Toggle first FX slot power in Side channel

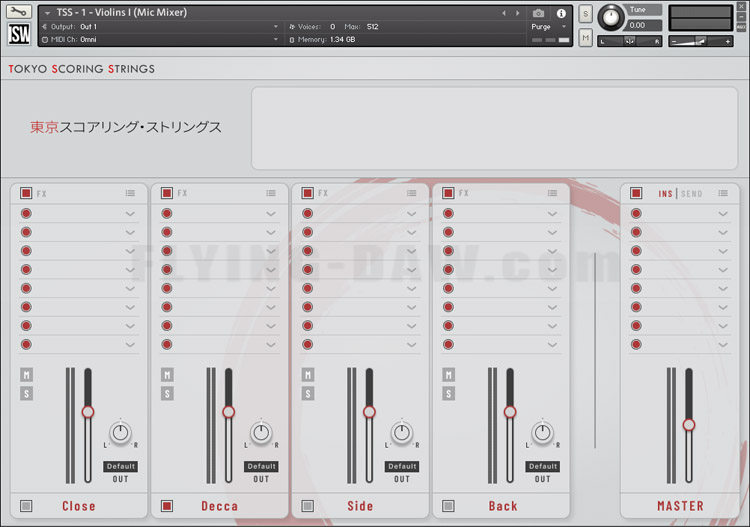(308, 213)
